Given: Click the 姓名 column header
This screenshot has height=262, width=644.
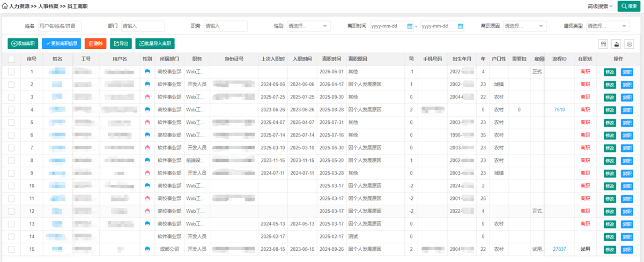Looking at the screenshot, I should click(x=57, y=59).
